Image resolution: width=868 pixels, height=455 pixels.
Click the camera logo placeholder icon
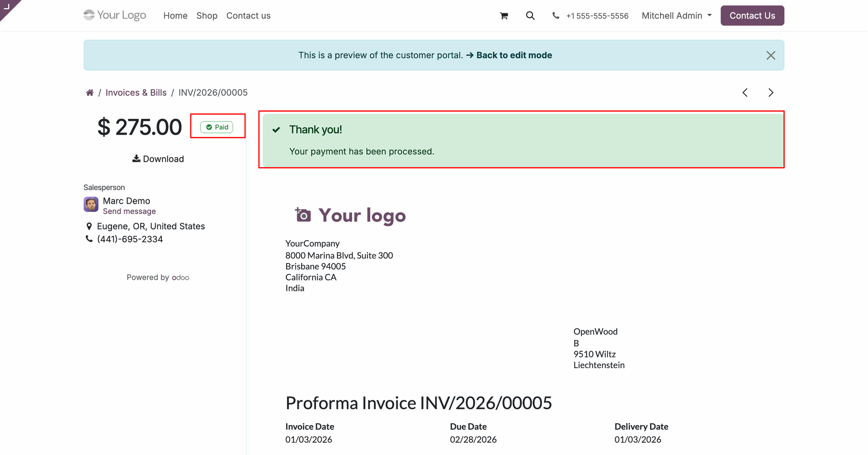[x=303, y=215]
